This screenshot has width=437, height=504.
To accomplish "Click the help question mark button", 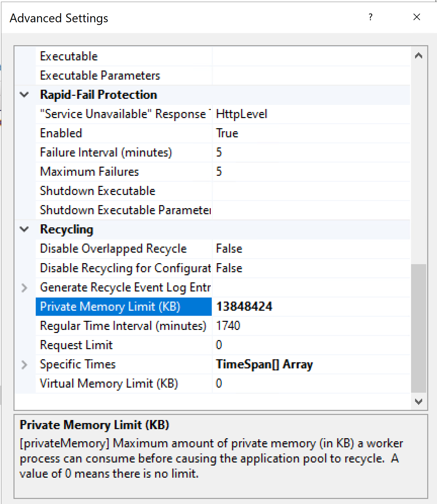I will coord(371,17).
